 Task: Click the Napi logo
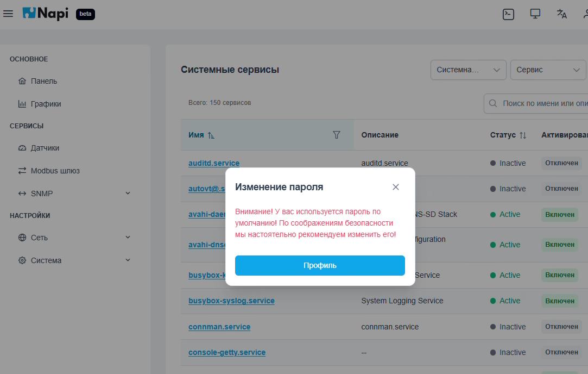click(46, 14)
